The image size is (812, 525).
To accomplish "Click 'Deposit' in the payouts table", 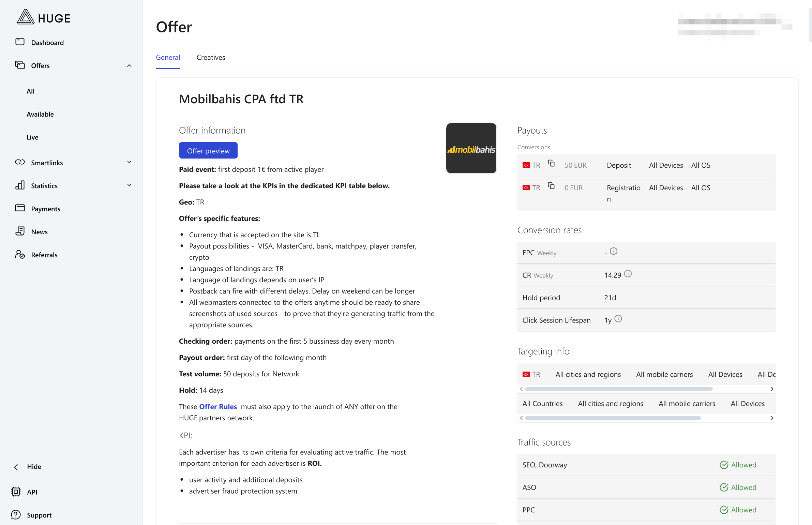I will coord(619,165).
